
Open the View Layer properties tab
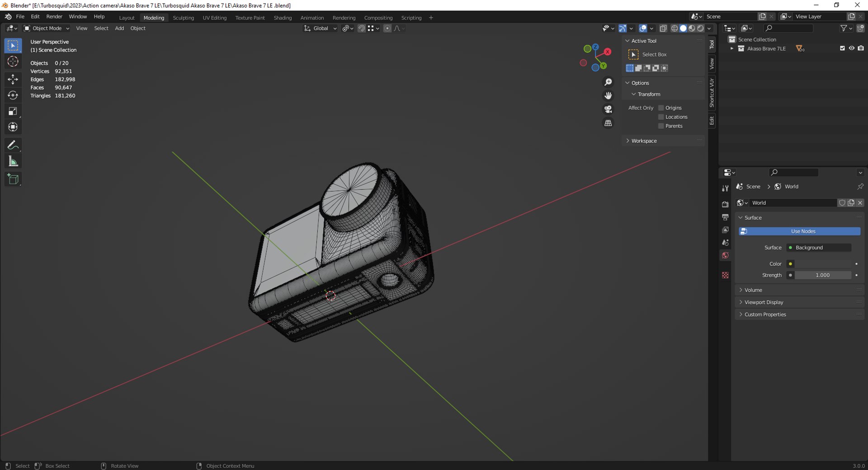725,230
